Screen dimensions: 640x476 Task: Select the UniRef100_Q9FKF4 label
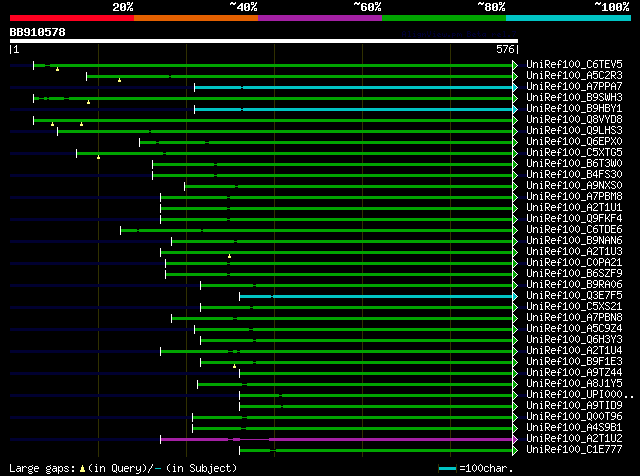(x=574, y=219)
